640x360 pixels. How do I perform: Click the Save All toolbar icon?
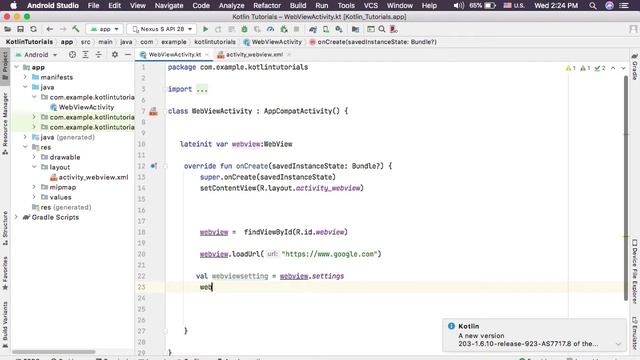(20, 29)
